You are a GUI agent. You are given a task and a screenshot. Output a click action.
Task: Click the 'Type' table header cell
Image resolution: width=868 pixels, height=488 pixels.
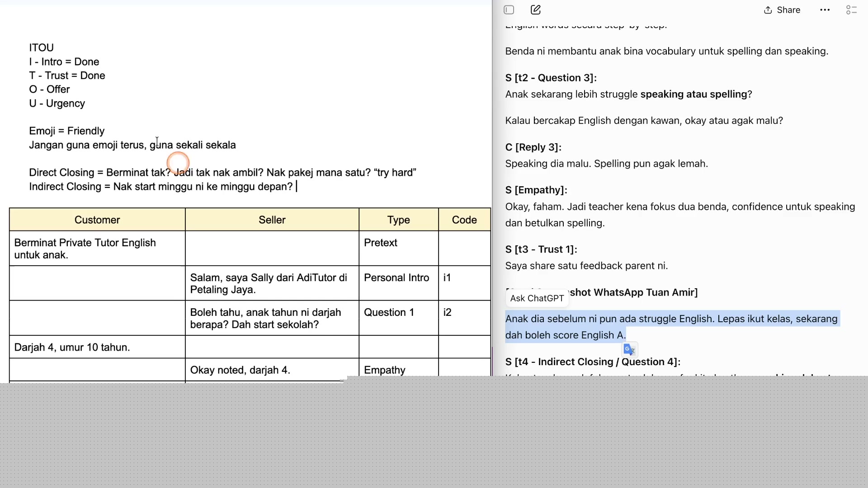click(399, 220)
